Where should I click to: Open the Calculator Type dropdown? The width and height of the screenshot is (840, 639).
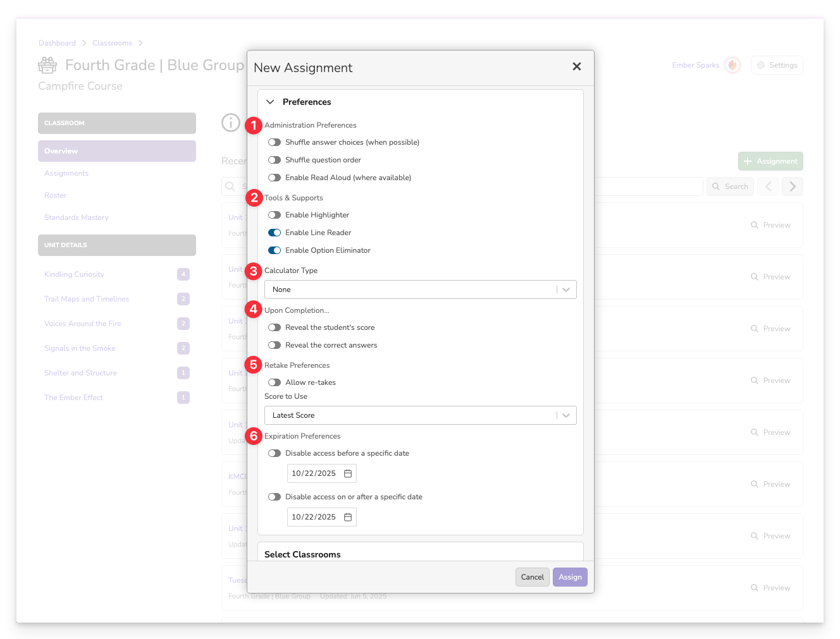(x=420, y=289)
